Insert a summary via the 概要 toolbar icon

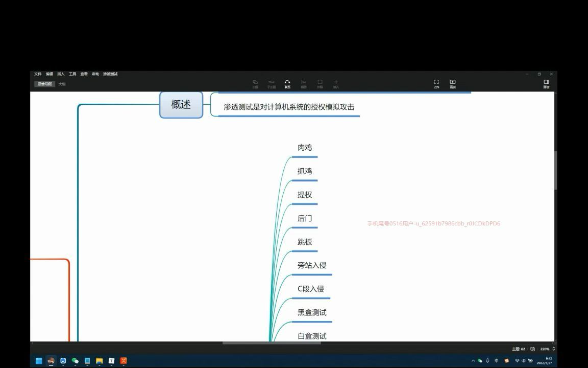(x=304, y=82)
